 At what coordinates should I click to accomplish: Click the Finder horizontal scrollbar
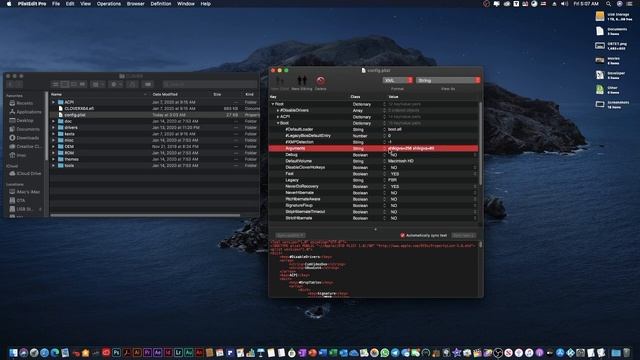tap(145, 215)
